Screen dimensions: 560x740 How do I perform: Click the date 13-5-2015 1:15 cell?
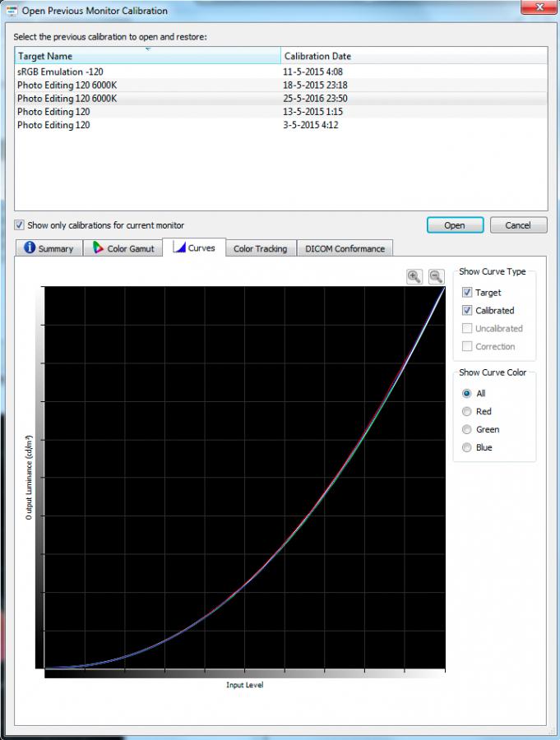(x=312, y=111)
